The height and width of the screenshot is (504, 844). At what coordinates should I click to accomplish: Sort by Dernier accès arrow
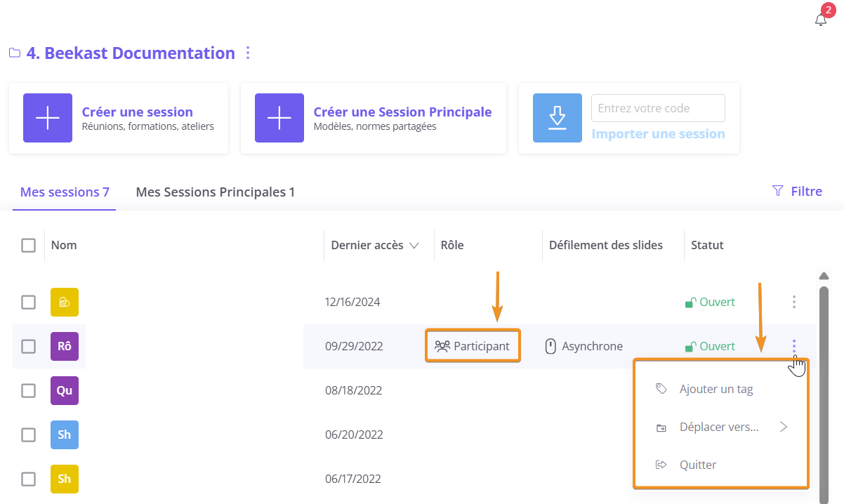[x=414, y=246]
